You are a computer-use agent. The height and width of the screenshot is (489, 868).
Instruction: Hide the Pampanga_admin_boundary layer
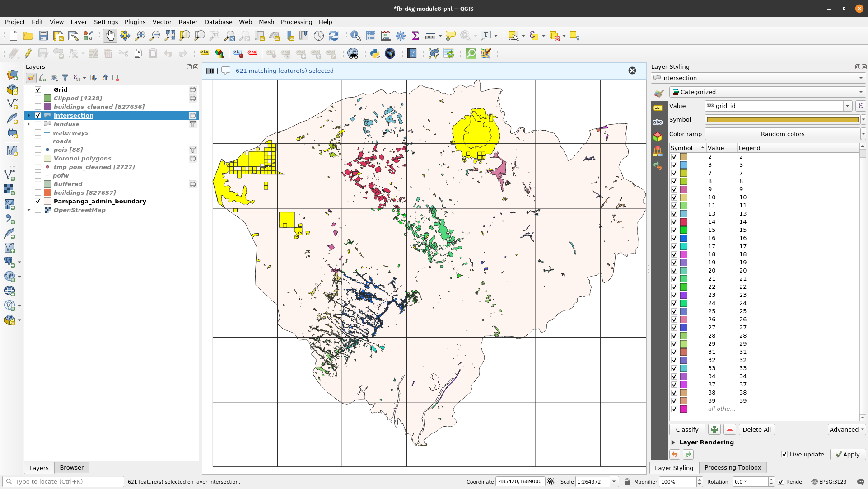[x=38, y=201]
